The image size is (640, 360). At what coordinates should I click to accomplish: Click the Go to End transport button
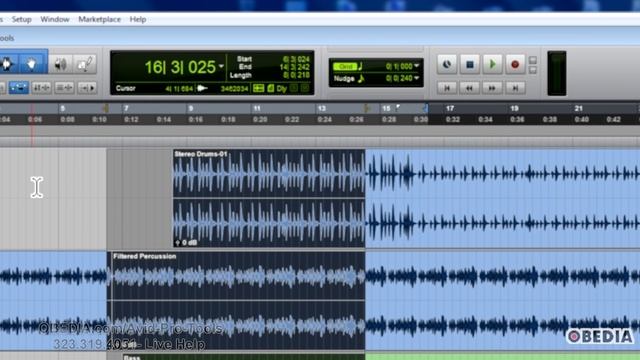click(x=515, y=88)
